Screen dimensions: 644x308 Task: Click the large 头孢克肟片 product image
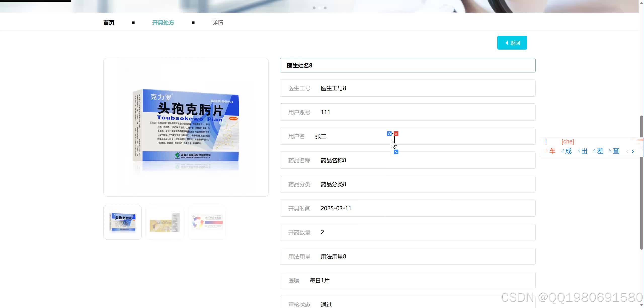pos(186,127)
